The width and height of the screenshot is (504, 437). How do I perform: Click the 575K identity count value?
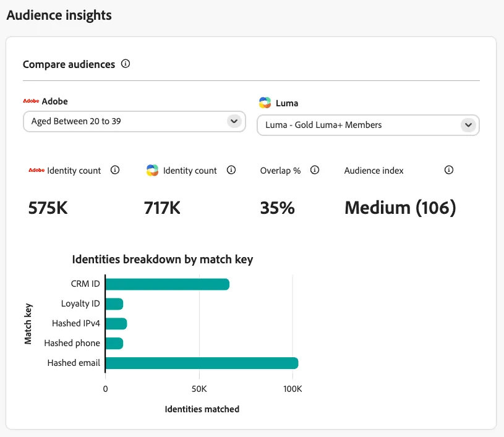[x=48, y=208]
